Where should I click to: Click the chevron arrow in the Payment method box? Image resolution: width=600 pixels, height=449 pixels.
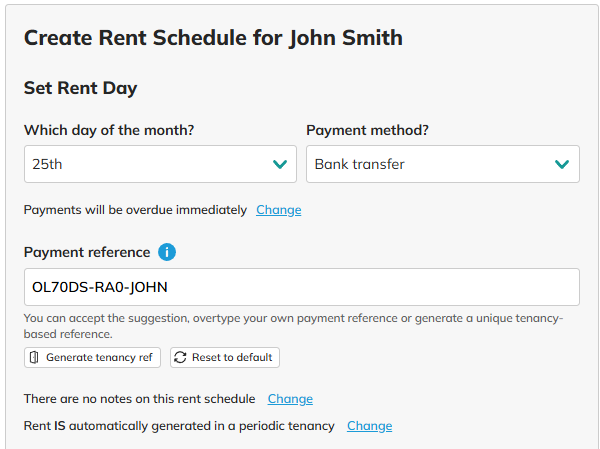(562, 164)
